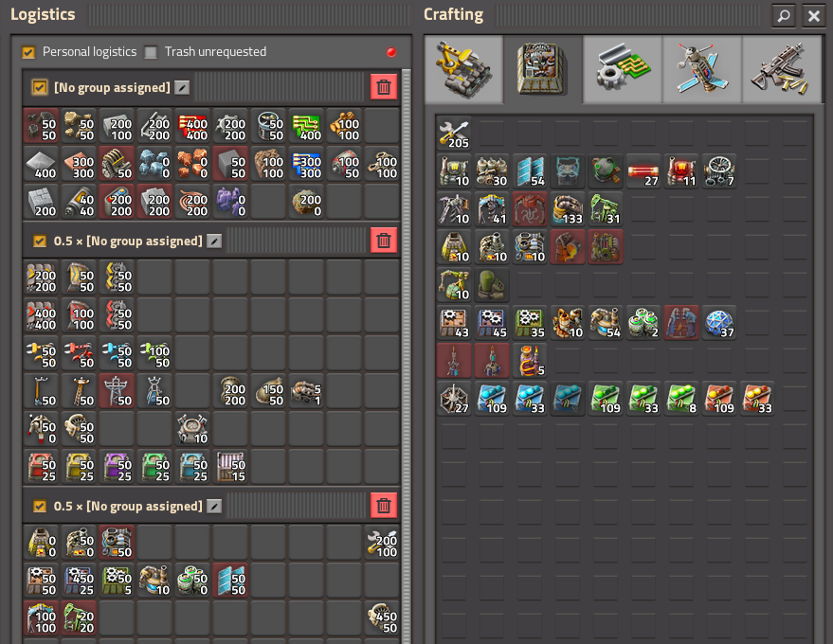This screenshot has width=833, height=644.
Task: Craft burner mining drill showing 10
Action: 455,209
